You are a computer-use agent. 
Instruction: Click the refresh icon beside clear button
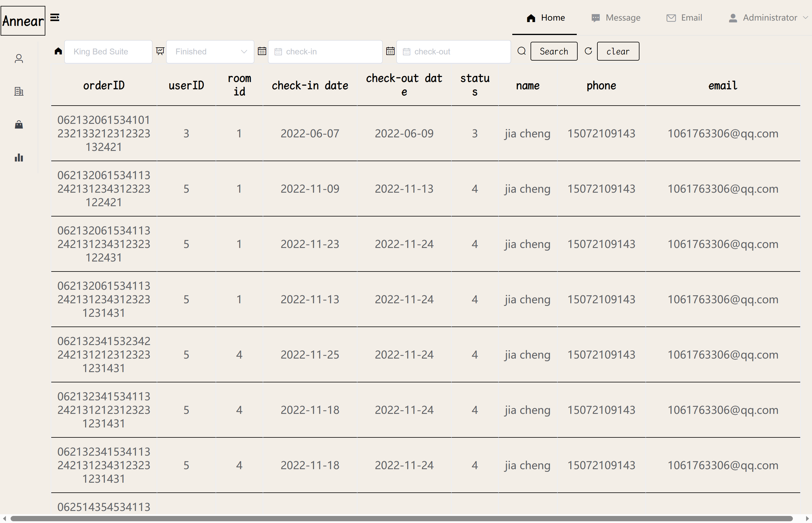pyautogui.click(x=588, y=51)
